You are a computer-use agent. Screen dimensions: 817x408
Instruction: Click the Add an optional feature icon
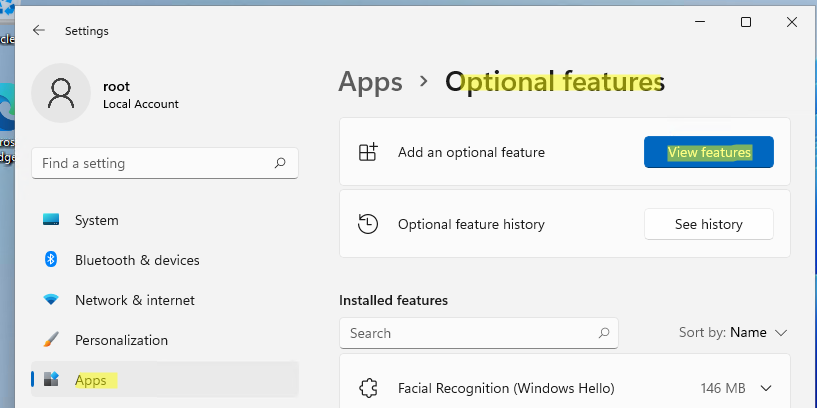tap(368, 152)
